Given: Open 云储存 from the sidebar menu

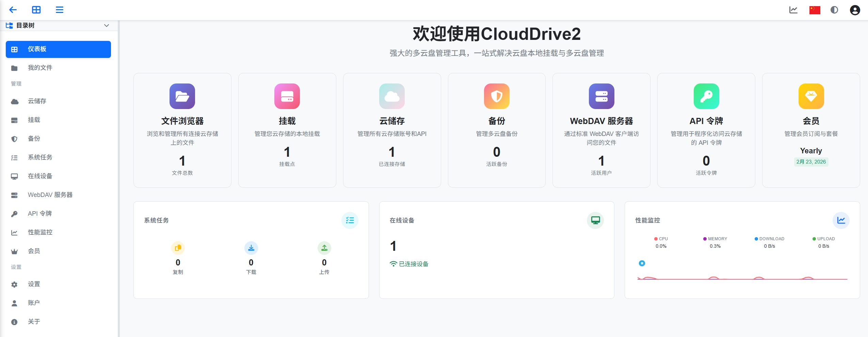Looking at the screenshot, I should tap(37, 101).
